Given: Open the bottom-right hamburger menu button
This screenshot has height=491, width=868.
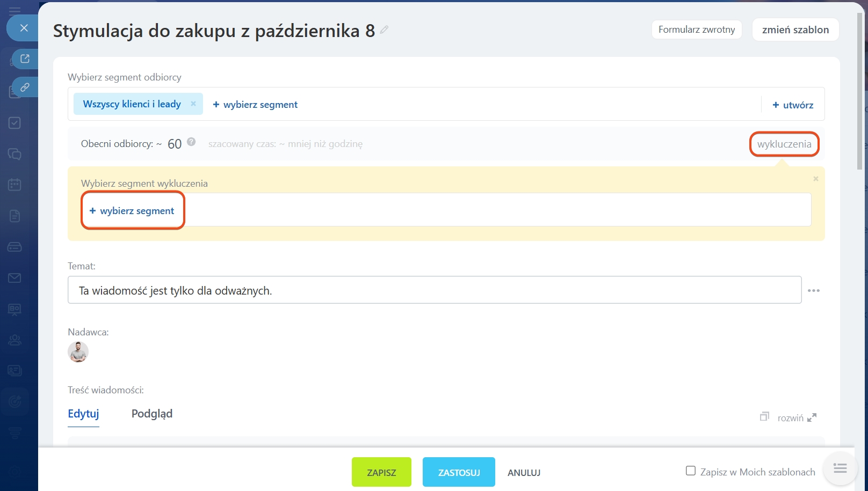Looking at the screenshot, I should click(840, 468).
